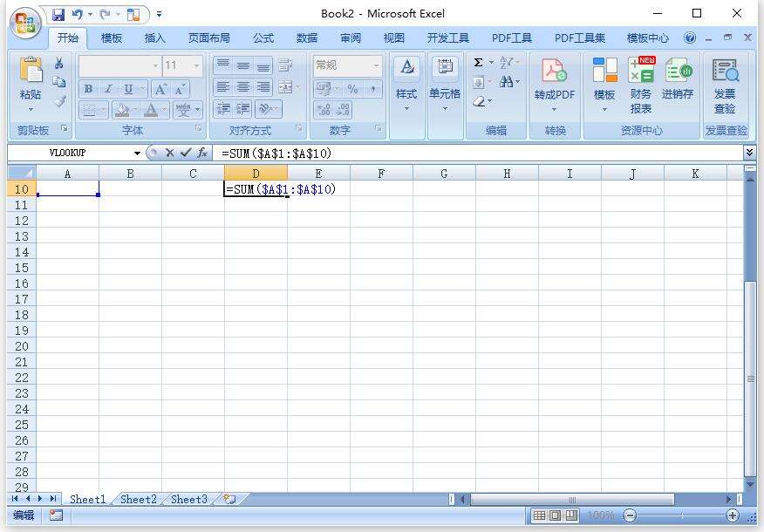
Task: Align text right
Action: pos(263,87)
